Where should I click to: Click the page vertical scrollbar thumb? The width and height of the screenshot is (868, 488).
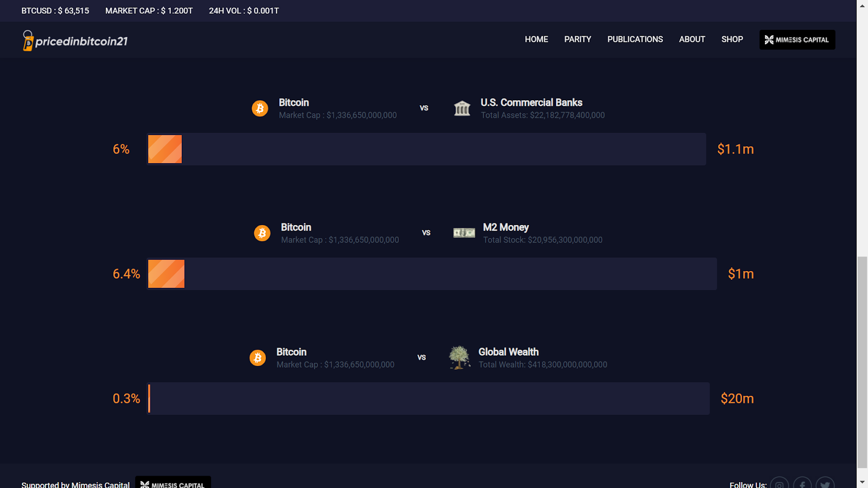coord(863,363)
